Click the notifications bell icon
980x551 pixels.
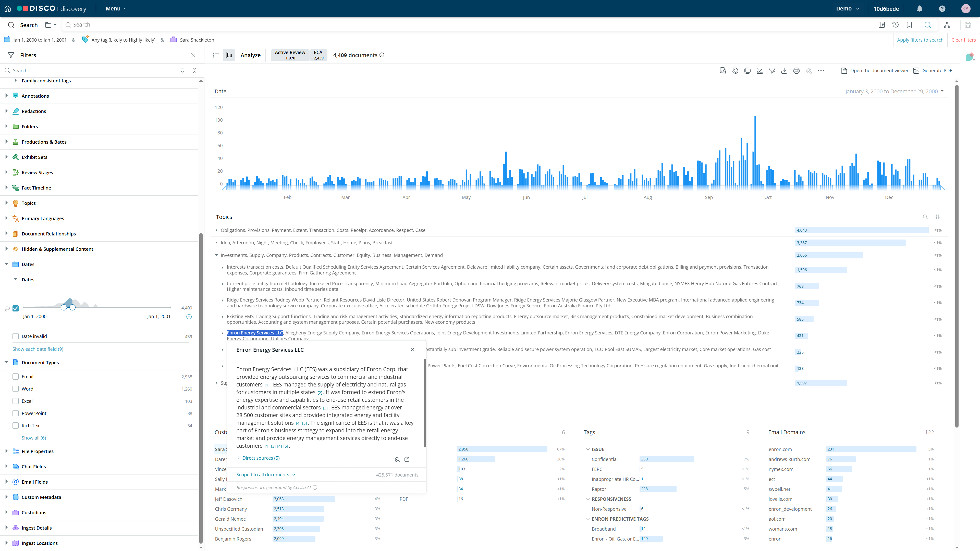(x=920, y=8)
